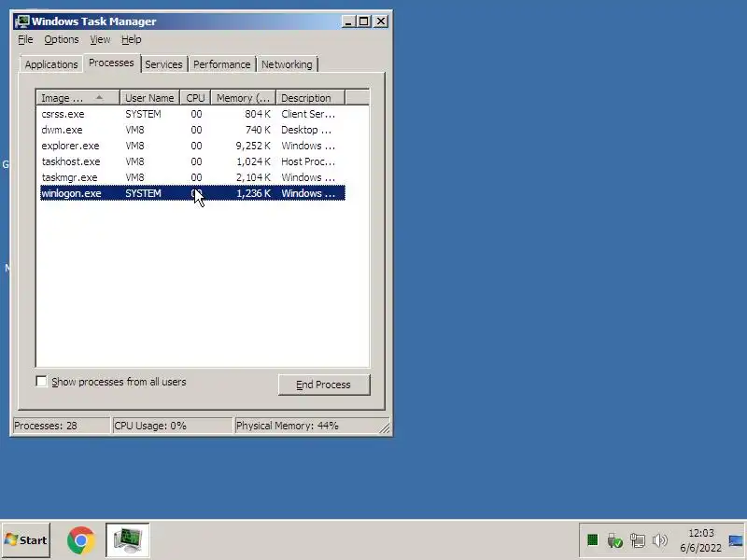Click the Safely Remove Hardware tray icon
The height and width of the screenshot is (560, 747).
pos(614,540)
